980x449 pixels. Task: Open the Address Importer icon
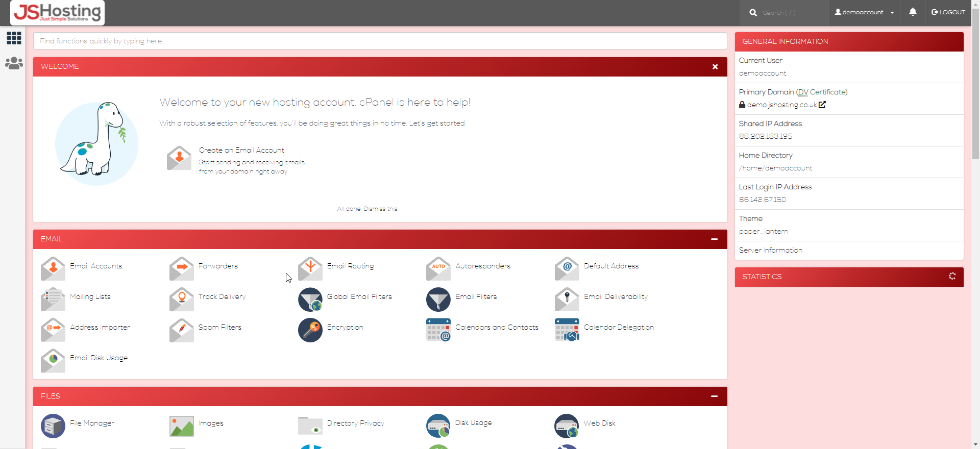(53, 330)
